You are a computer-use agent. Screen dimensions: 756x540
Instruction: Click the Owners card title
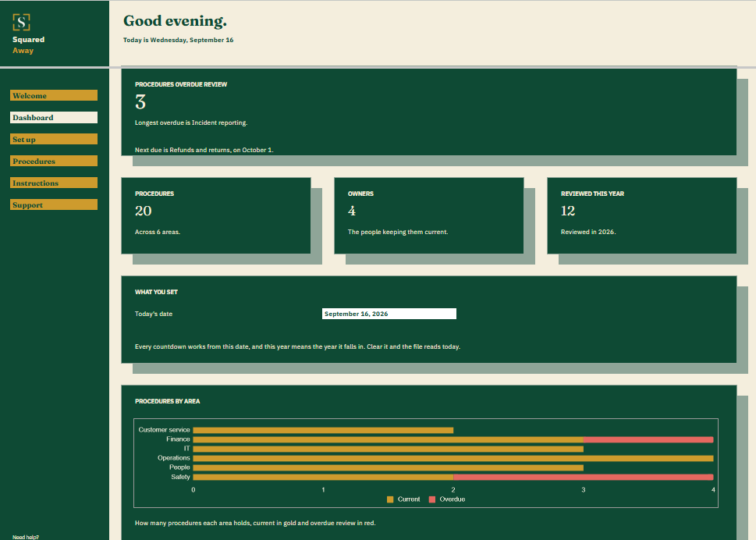coord(360,194)
